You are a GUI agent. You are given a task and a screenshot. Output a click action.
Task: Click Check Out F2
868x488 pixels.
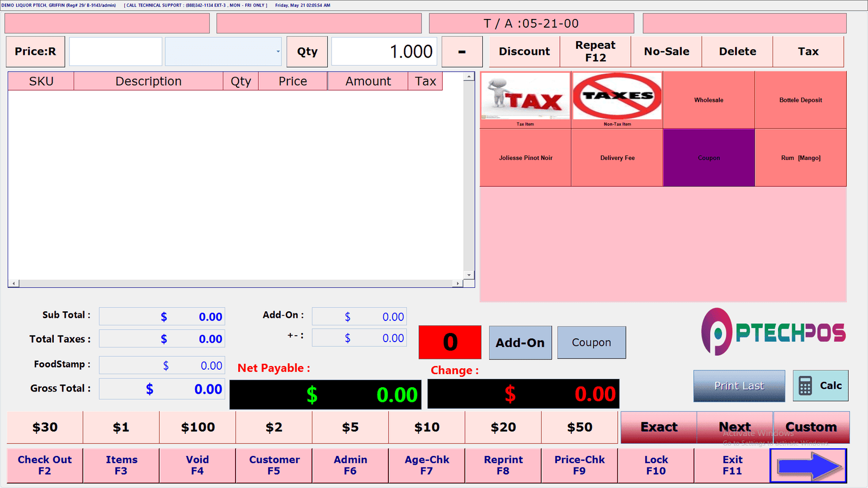click(x=44, y=465)
